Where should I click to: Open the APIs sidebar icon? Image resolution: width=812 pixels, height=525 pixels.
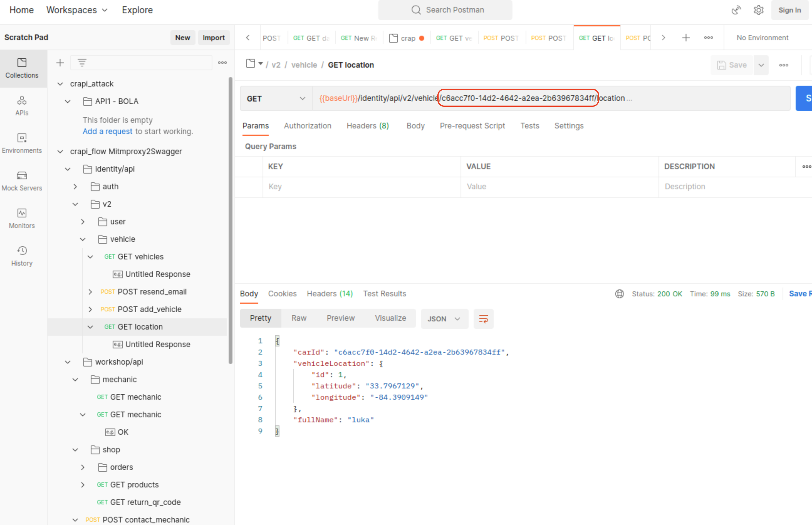(x=22, y=106)
